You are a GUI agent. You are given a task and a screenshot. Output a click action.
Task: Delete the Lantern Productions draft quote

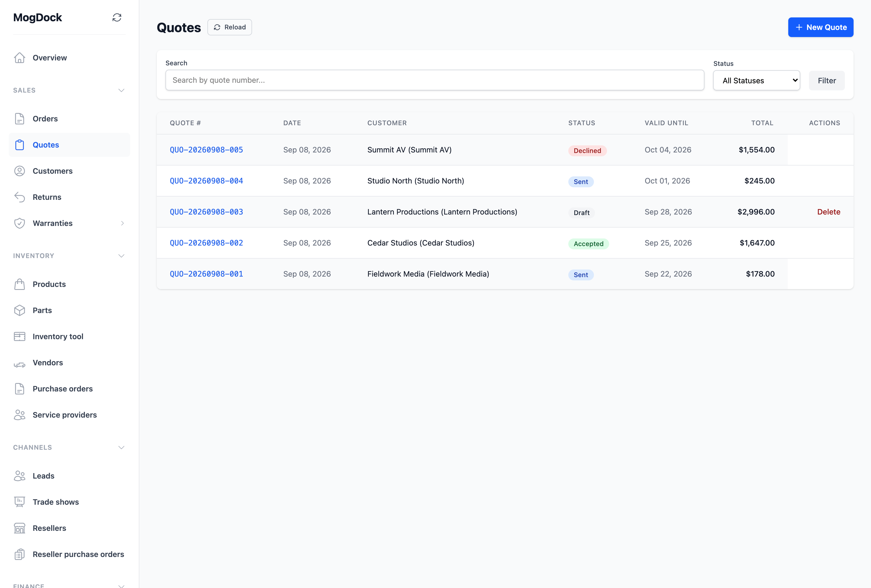[x=829, y=212]
